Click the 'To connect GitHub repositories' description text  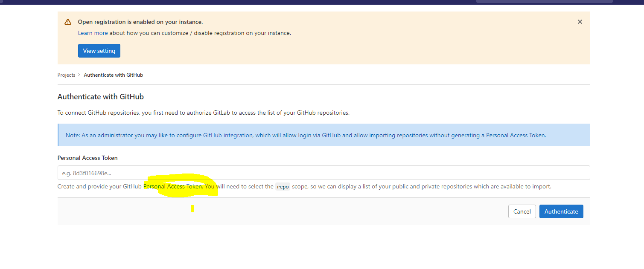204,113
